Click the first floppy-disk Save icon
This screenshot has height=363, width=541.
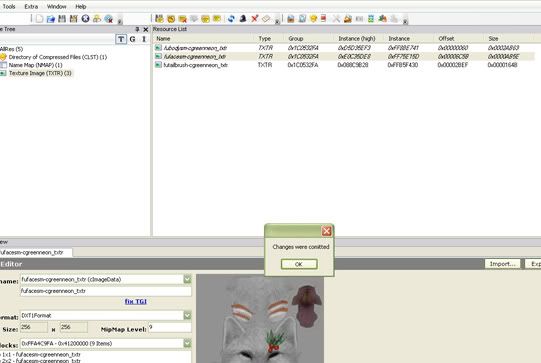click(62, 19)
